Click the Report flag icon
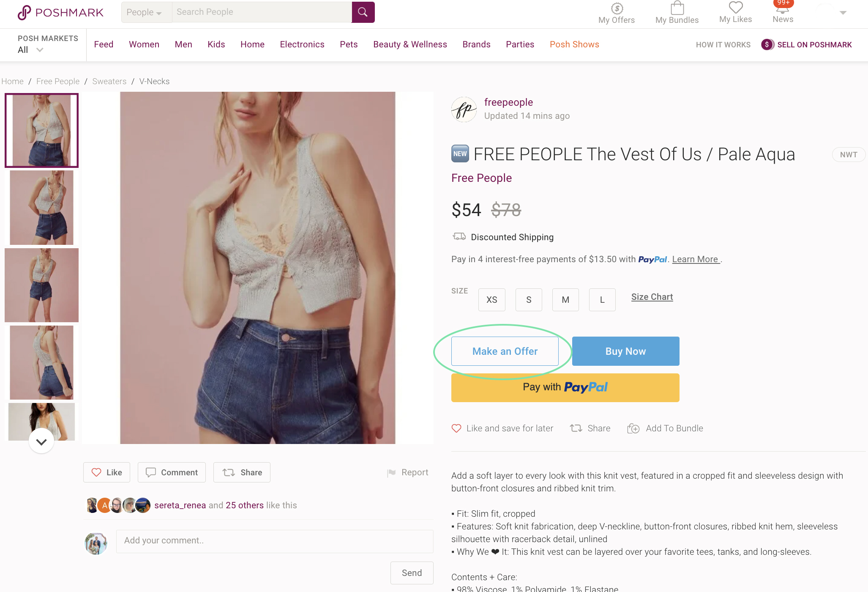This screenshot has height=592, width=868. 392,473
